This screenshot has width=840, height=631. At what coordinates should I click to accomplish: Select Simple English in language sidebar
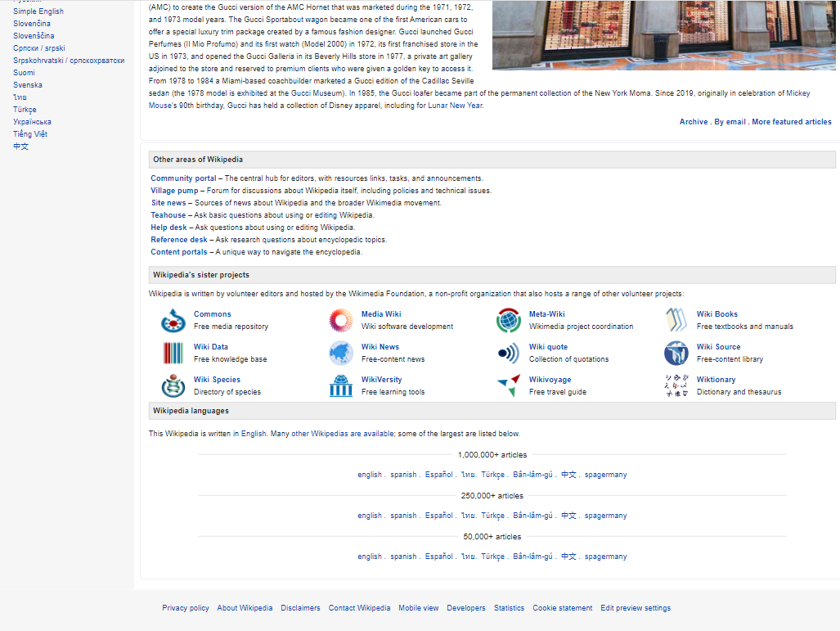(x=38, y=11)
